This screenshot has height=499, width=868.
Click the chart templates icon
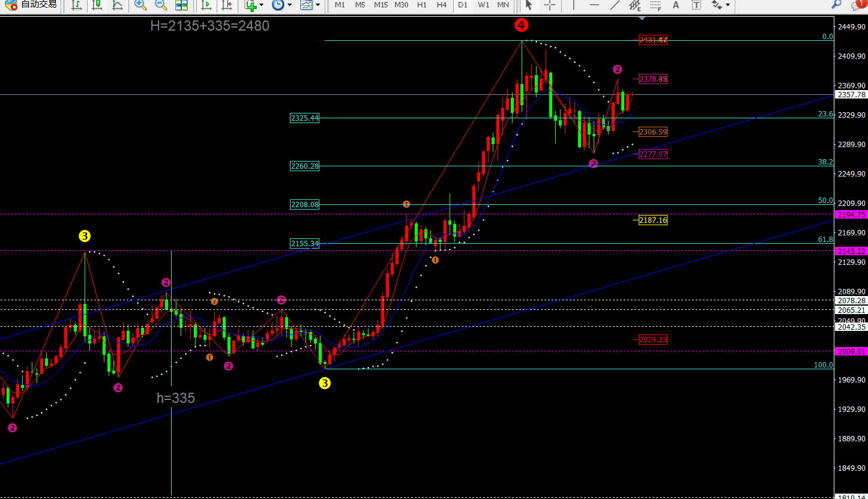pyautogui.click(x=306, y=5)
